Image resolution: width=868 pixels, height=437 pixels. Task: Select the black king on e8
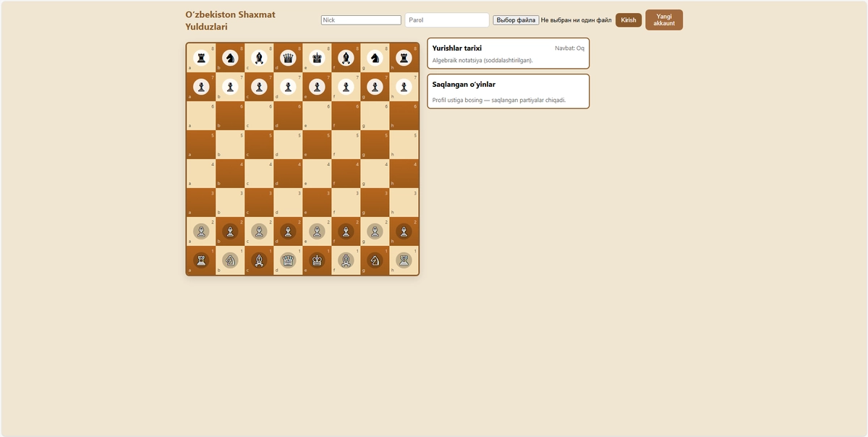tap(317, 57)
